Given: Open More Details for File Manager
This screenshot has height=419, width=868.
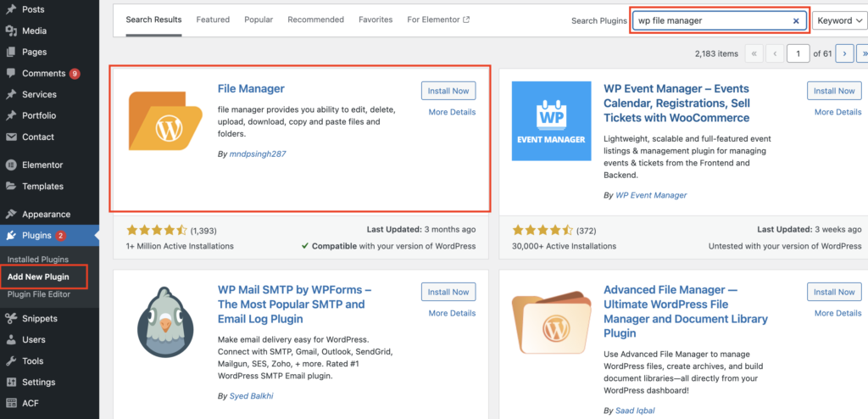Looking at the screenshot, I should coord(452,112).
